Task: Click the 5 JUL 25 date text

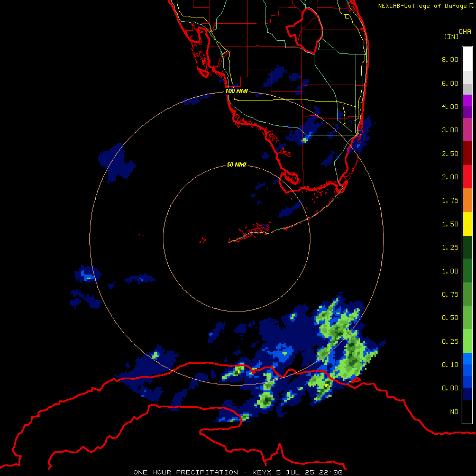Action: click(296, 472)
